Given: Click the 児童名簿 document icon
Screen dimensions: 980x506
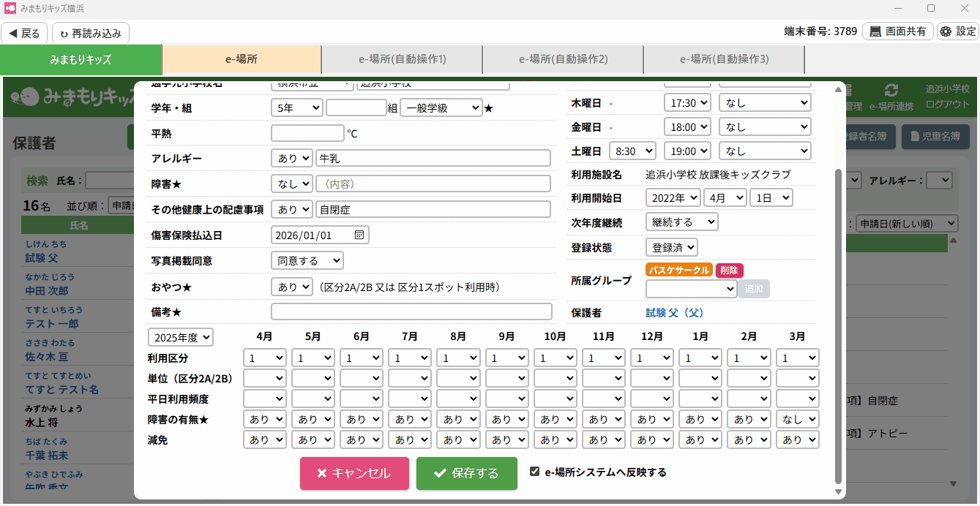Looking at the screenshot, I should [915, 137].
